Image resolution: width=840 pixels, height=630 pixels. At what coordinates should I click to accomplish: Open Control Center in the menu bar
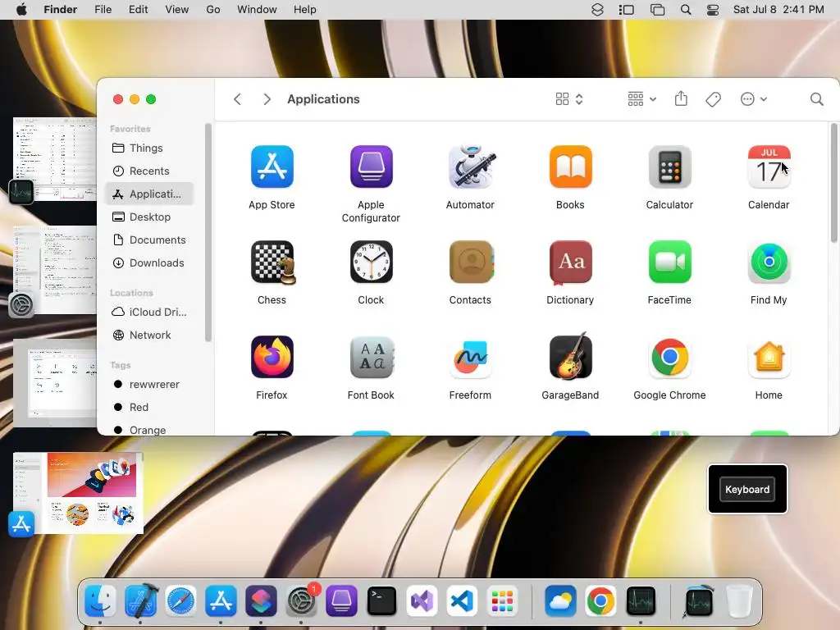point(713,10)
